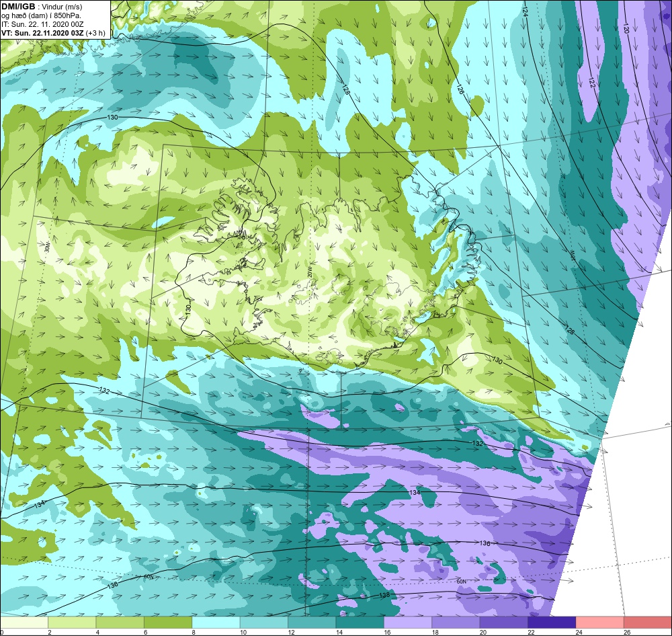Click the 20–22 m/s violet legend swatch

pyautogui.click(x=504, y=622)
